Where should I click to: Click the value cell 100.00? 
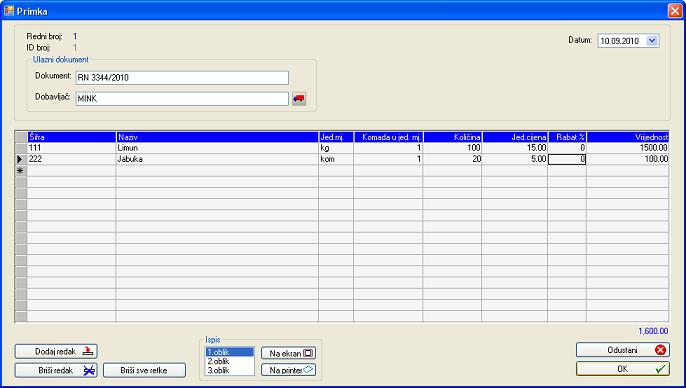click(628, 159)
